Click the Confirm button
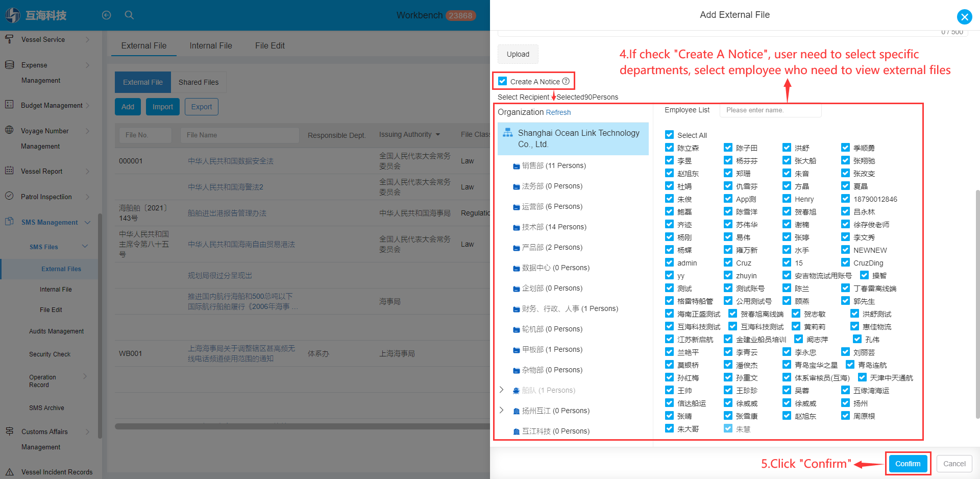The height and width of the screenshot is (479, 980). click(908, 464)
